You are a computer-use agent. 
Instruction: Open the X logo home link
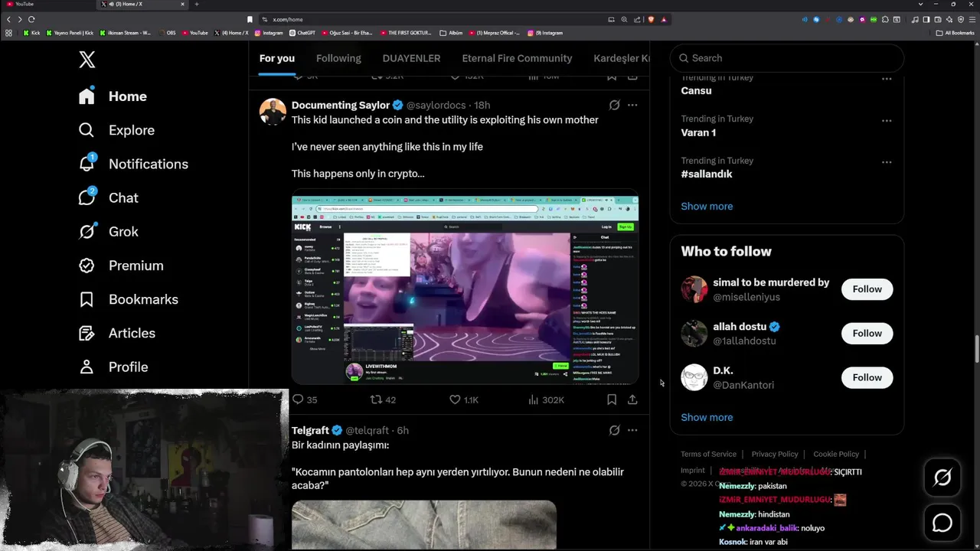87,60
